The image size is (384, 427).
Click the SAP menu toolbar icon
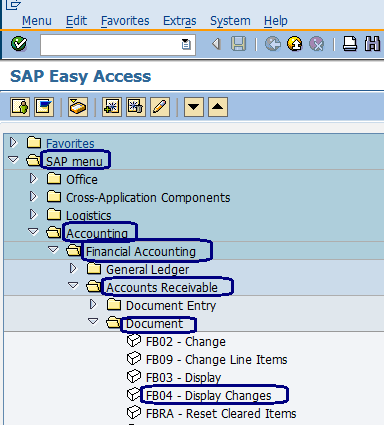pyautogui.click(x=44, y=107)
